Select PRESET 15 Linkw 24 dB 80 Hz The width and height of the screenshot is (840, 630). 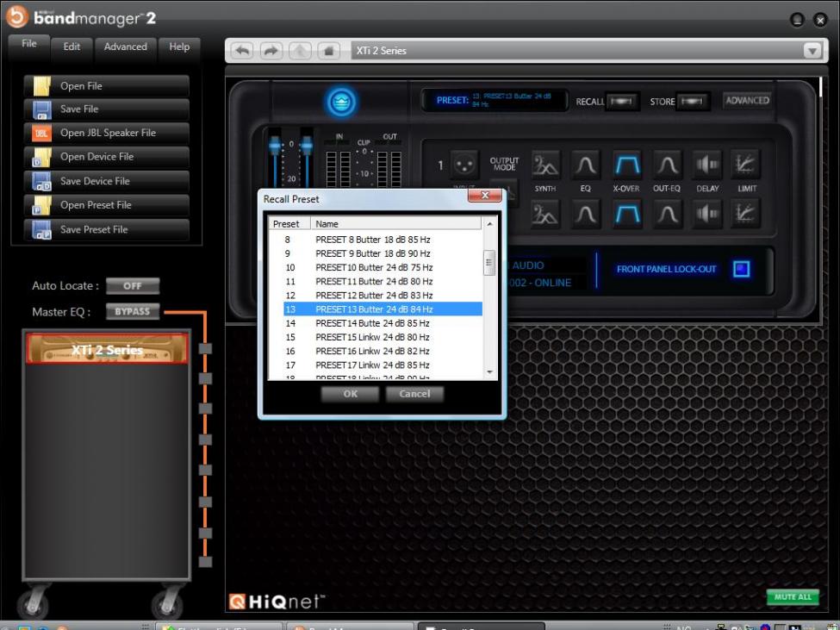point(372,337)
